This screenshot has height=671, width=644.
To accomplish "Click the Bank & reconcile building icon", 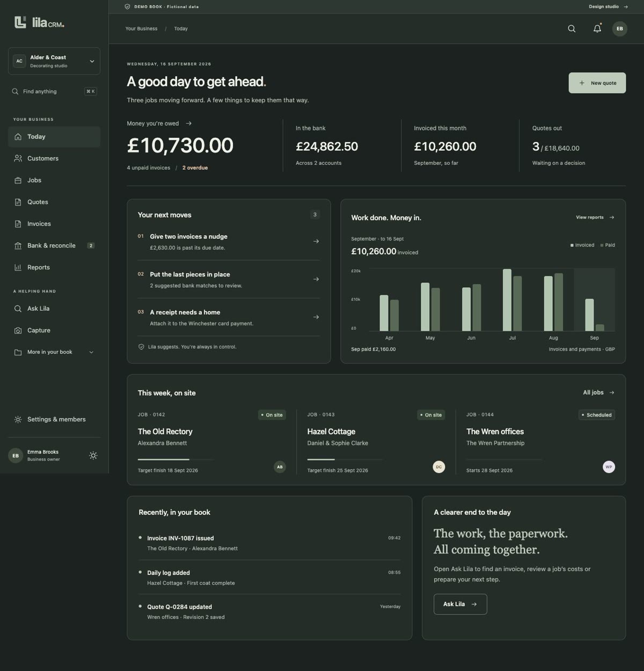I will (18, 245).
